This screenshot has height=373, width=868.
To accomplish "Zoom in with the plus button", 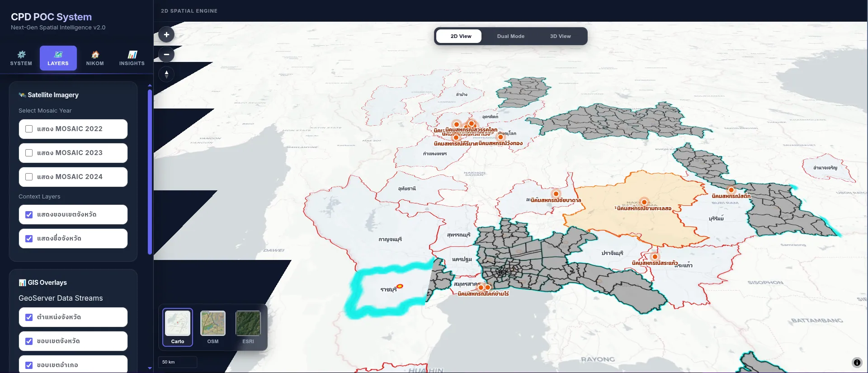I will 166,34.
